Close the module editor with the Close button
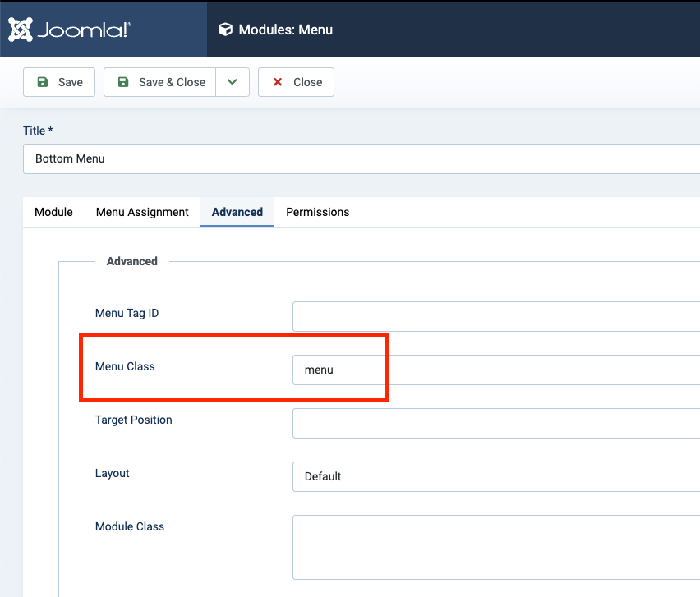Viewport: 700px width, 597px height. point(296,82)
